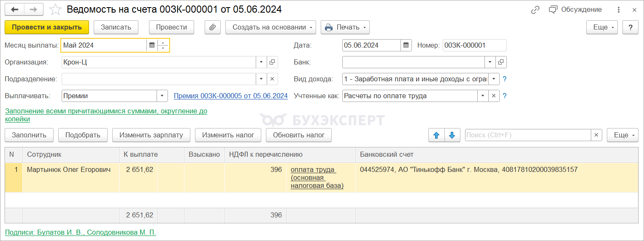Open help with the question mark button

coord(630,27)
